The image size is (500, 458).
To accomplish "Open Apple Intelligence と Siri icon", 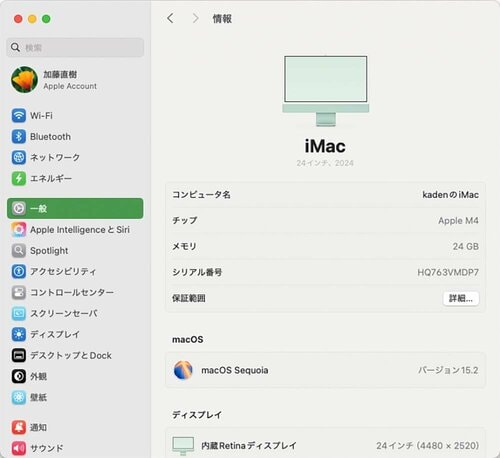I will pyautogui.click(x=19, y=229).
